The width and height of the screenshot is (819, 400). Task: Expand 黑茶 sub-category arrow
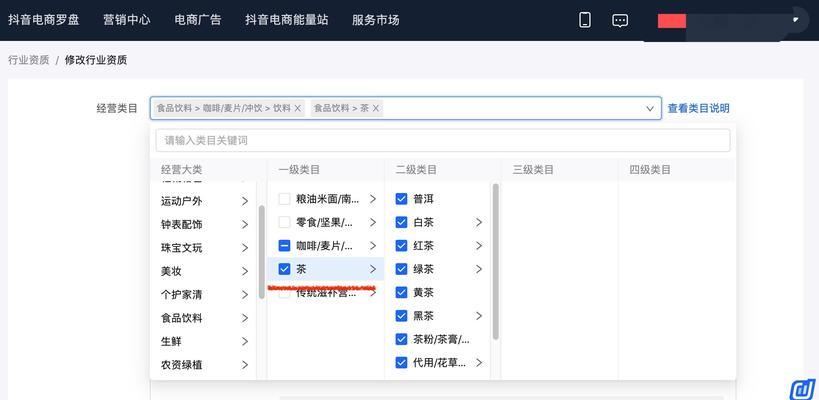(x=478, y=316)
